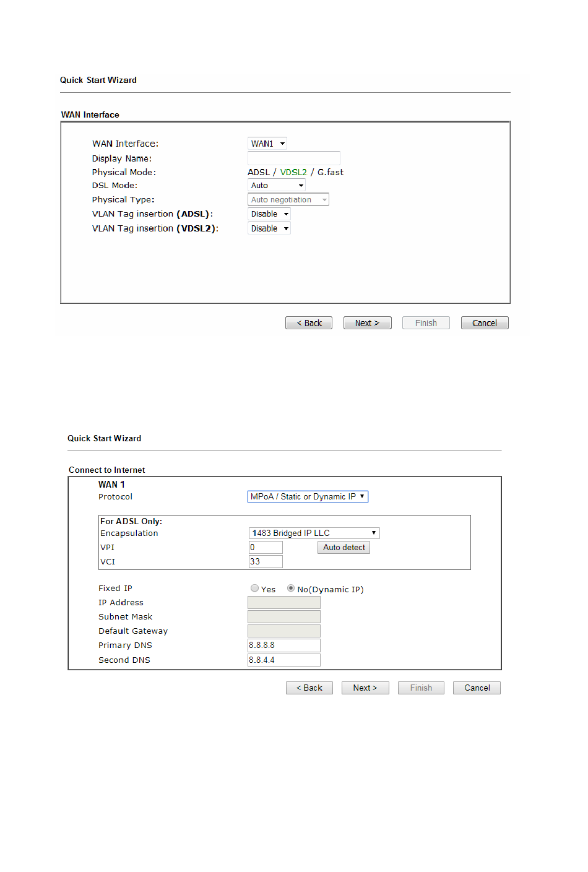Select the Fixed IP Yes radio button
The image size is (588, 872).
[254, 589]
